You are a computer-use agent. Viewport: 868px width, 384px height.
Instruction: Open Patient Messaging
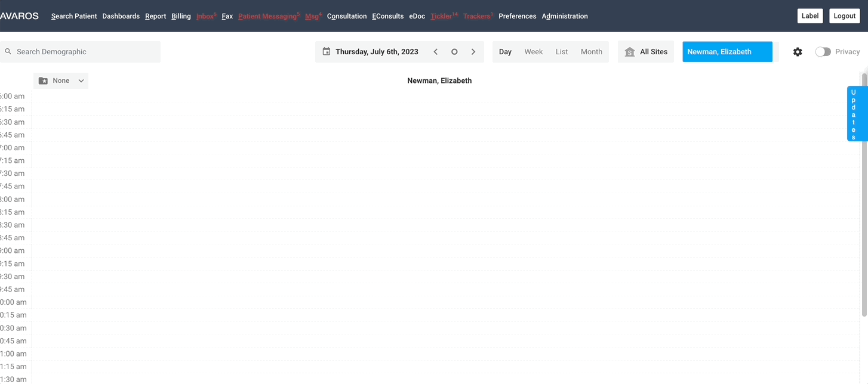click(x=269, y=16)
